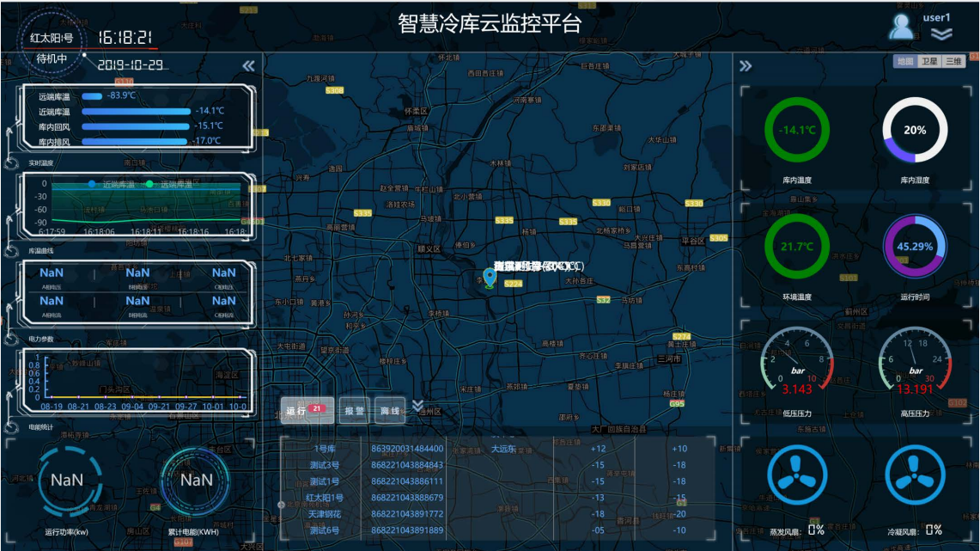Click the 库内湿度 20% ring gauge
This screenshot has width=980, height=551.
point(915,130)
